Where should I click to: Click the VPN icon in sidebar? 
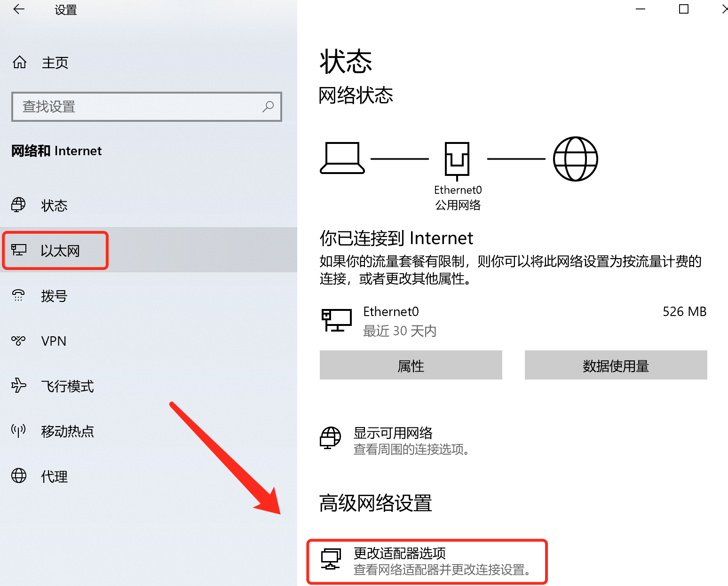(x=19, y=341)
